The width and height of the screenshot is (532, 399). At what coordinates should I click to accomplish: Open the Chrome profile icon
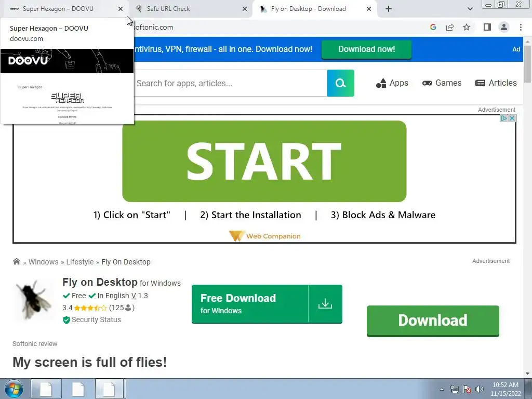click(504, 27)
